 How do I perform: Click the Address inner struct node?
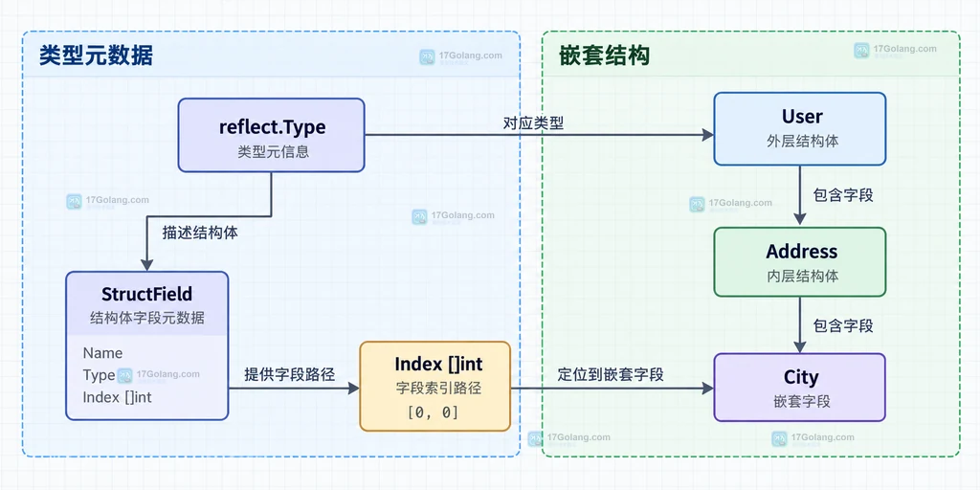click(x=799, y=262)
